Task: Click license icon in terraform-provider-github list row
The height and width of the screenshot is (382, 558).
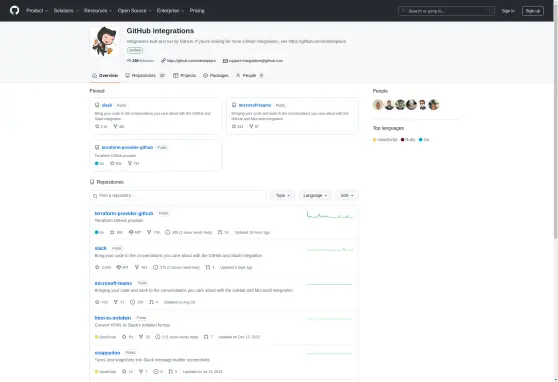Action: [x=131, y=232]
